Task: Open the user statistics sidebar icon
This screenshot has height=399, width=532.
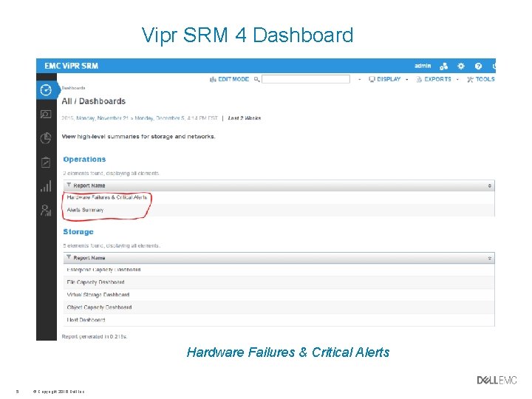Action: click(46, 211)
